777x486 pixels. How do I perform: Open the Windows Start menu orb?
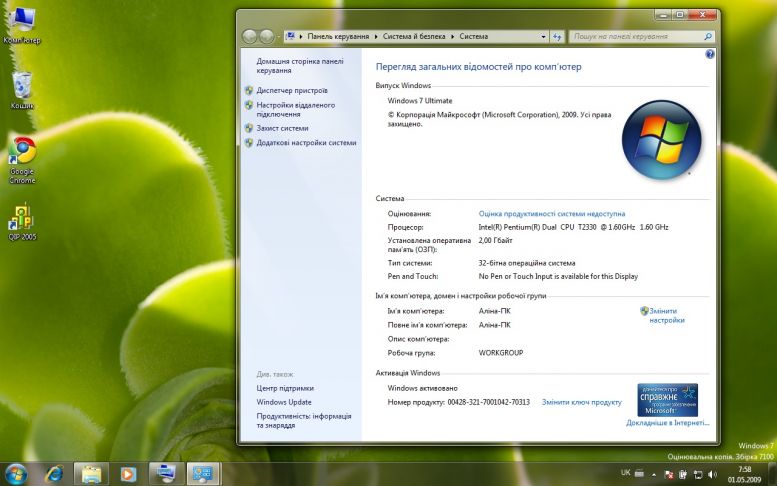click(16, 474)
